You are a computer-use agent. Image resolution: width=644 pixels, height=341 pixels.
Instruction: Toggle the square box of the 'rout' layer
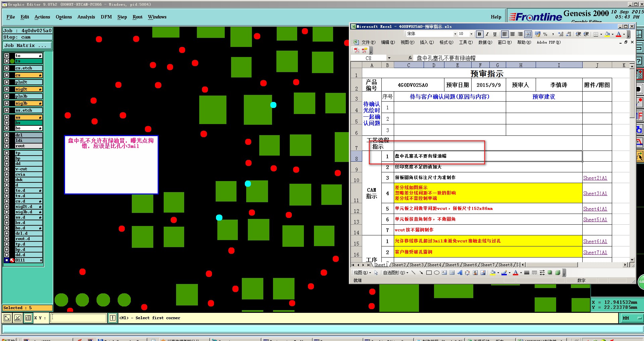(7, 146)
